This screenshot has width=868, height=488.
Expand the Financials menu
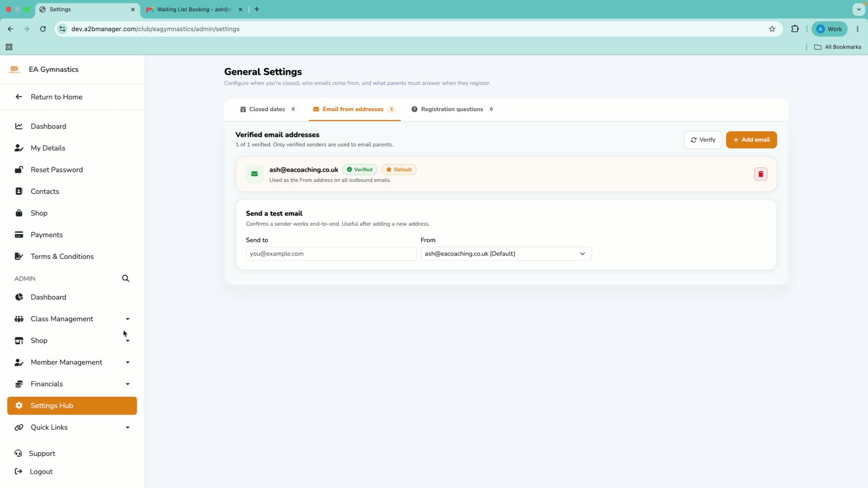[72, 384]
